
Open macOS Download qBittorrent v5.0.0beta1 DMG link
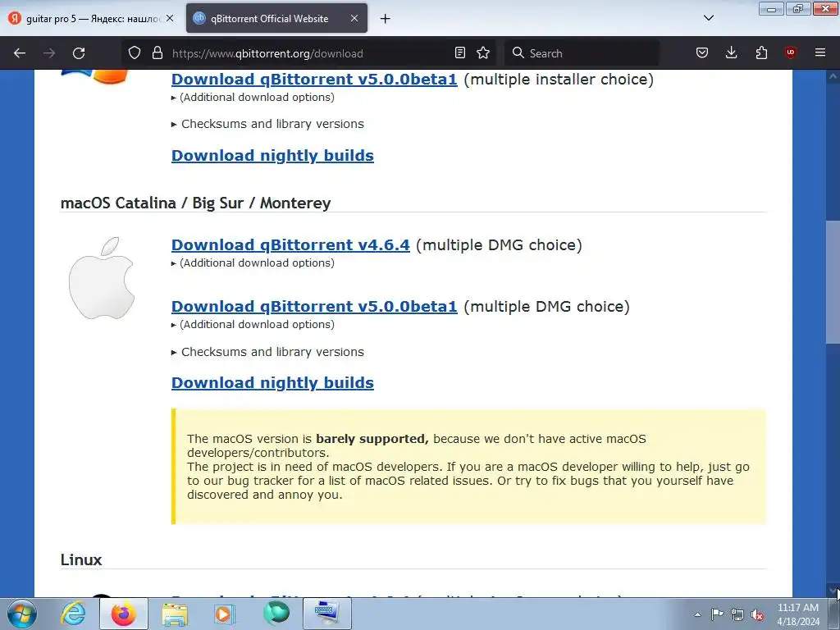pos(314,307)
